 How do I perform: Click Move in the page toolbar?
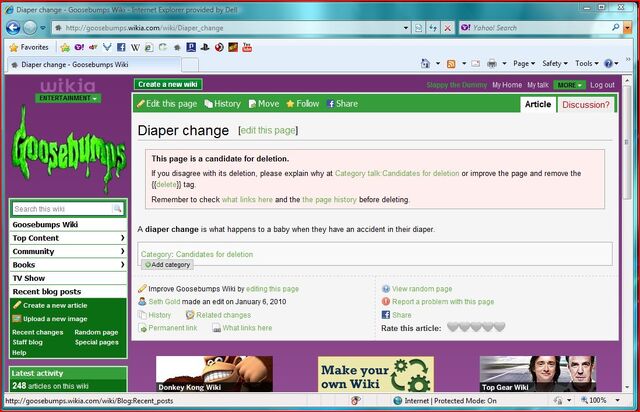click(264, 104)
